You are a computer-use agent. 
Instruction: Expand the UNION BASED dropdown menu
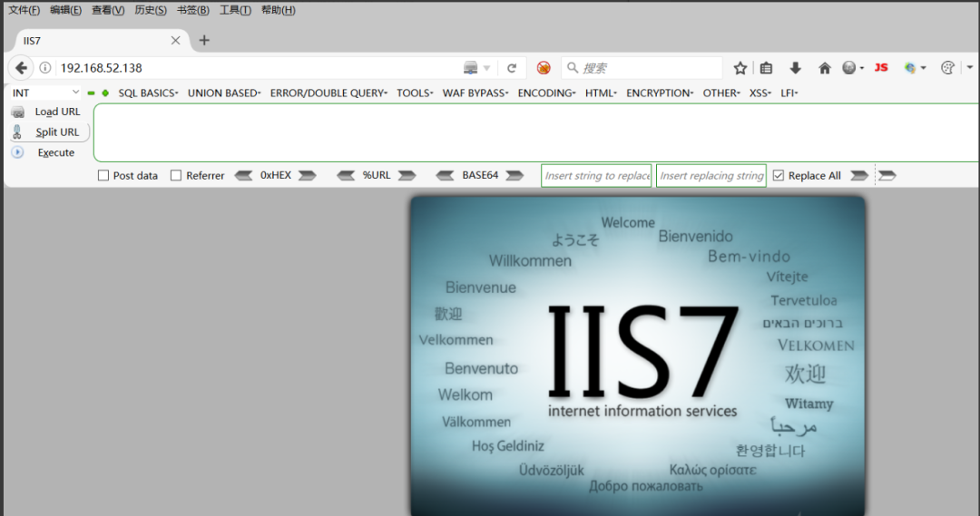pyautogui.click(x=224, y=92)
